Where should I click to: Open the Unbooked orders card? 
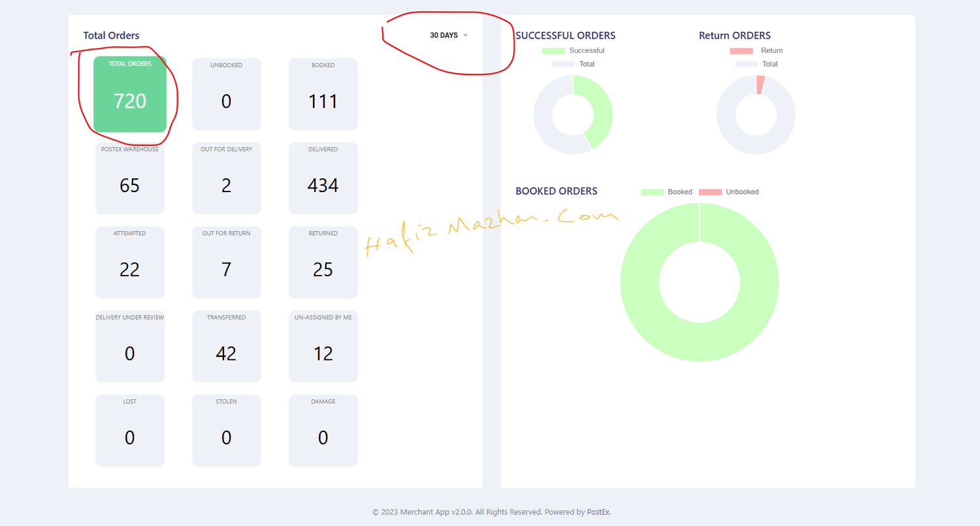tap(226, 94)
